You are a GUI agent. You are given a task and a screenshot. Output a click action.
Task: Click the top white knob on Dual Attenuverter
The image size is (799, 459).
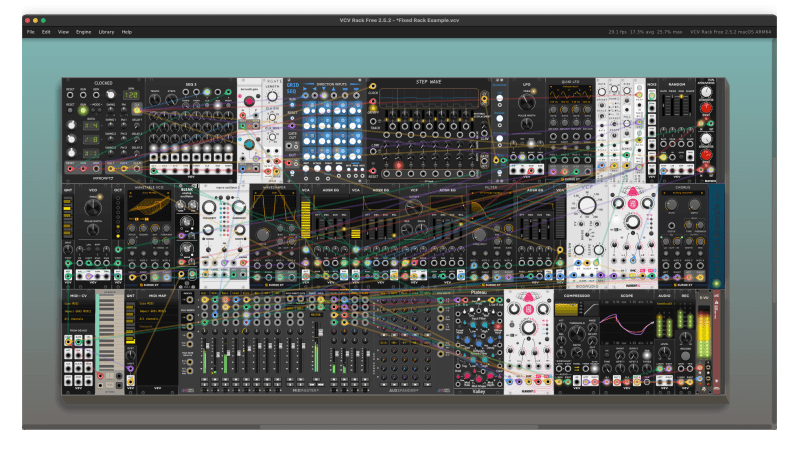pyautogui.click(x=706, y=92)
